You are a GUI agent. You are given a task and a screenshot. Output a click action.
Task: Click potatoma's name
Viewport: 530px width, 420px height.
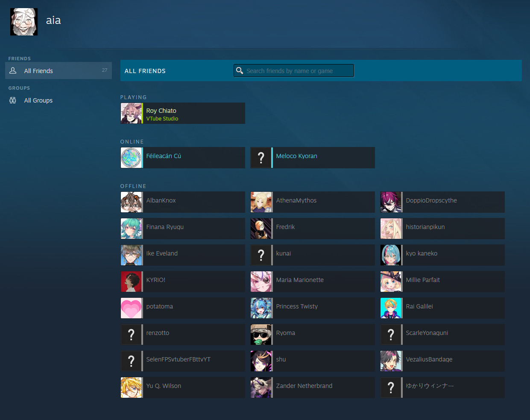[160, 306]
